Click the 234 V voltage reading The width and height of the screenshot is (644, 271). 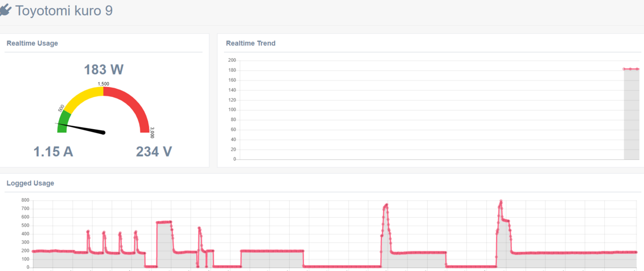(154, 151)
